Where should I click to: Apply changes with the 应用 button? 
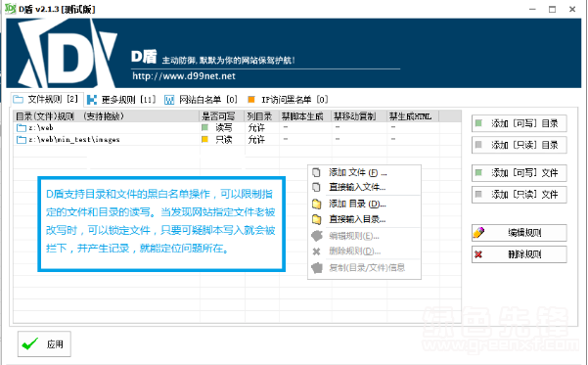(44, 344)
